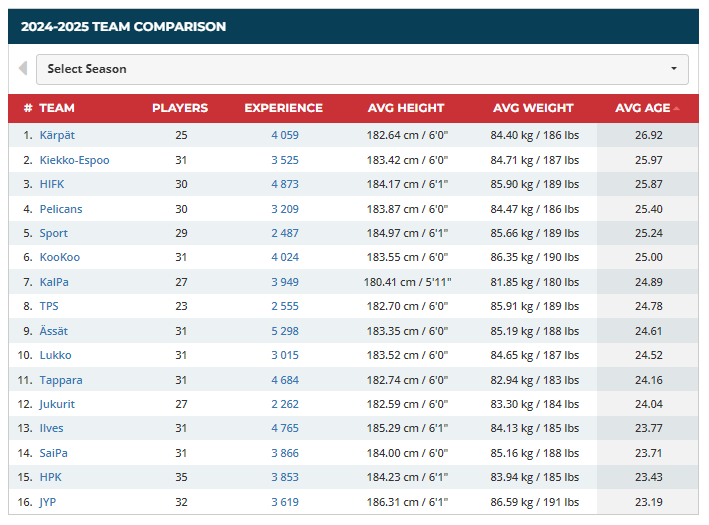Click the previous season left arrow
This screenshot has height=525, width=709.
[x=23, y=69]
